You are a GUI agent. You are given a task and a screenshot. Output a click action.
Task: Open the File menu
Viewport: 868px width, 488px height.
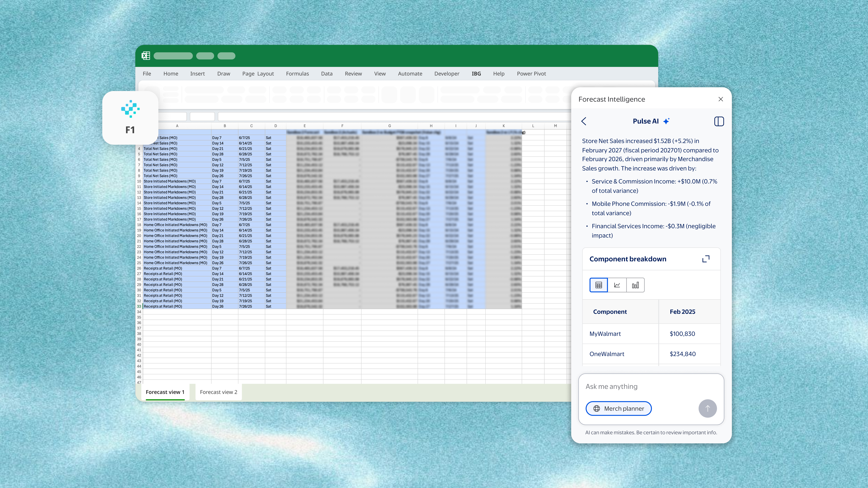point(147,73)
